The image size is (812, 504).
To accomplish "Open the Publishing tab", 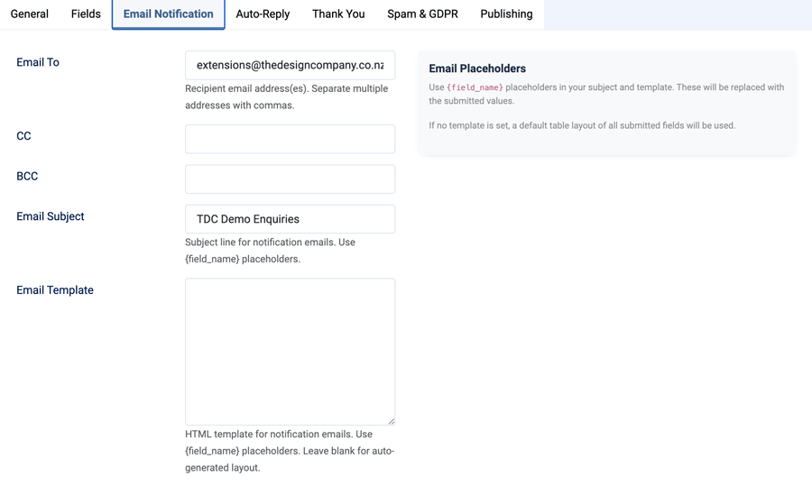I will coord(506,14).
